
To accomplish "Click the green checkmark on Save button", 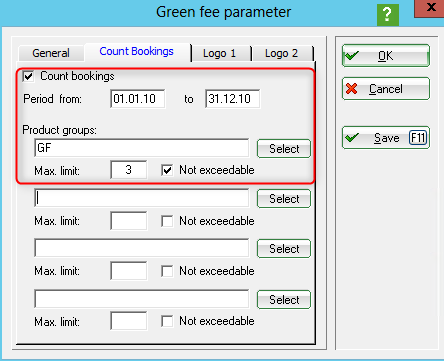I will [x=352, y=137].
